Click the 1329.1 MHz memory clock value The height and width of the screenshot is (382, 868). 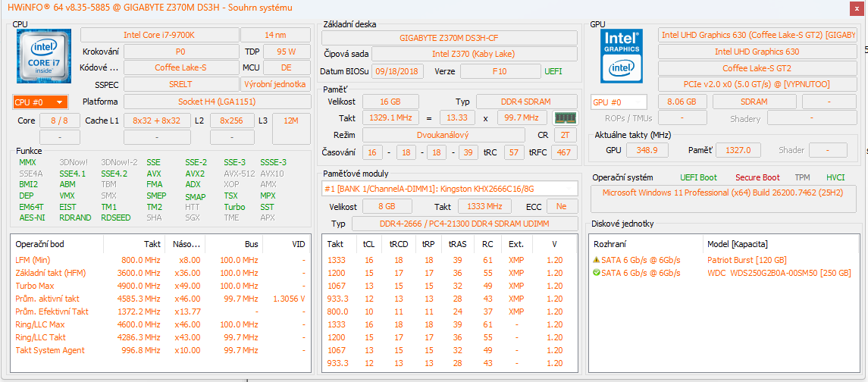[x=391, y=118]
